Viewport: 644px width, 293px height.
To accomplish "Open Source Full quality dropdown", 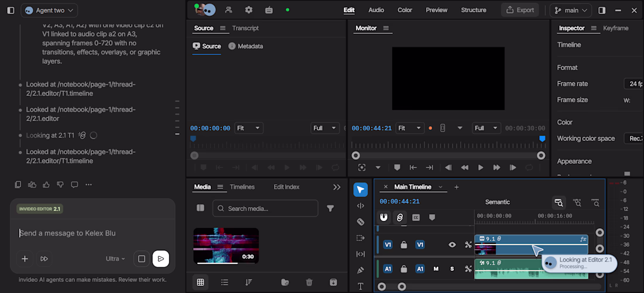I will (325, 128).
